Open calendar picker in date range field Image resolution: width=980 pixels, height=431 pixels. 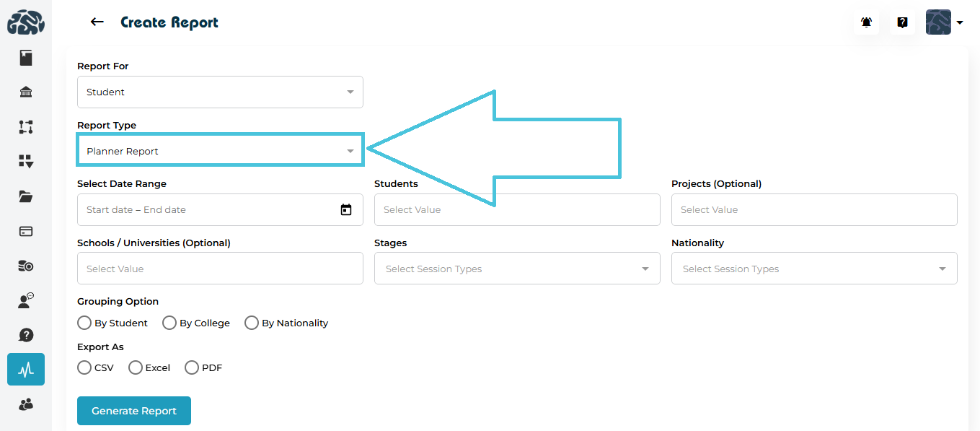(346, 210)
